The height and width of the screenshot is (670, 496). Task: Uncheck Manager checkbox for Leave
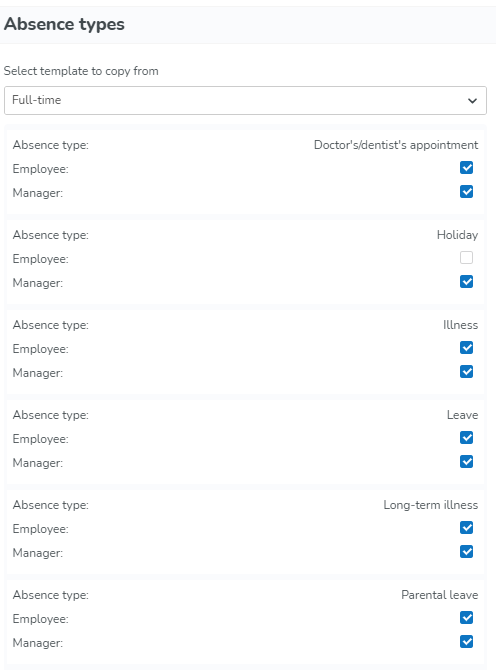click(x=467, y=461)
